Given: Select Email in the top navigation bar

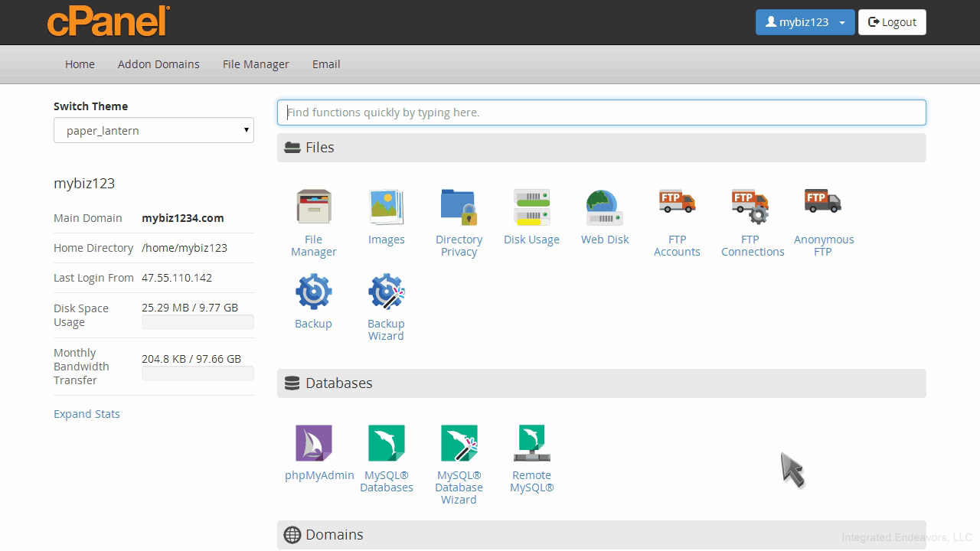Looking at the screenshot, I should [x=326, y=64].
